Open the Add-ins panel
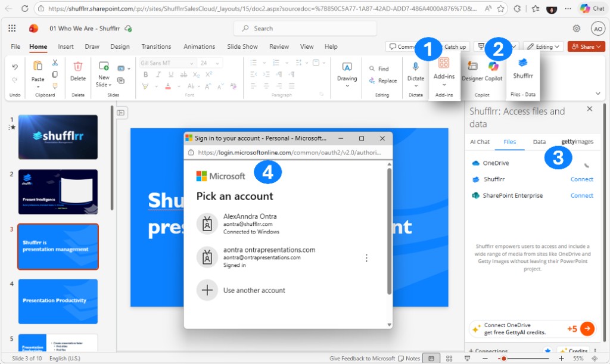This screenshot has width=610, height=364. (443, 71)
